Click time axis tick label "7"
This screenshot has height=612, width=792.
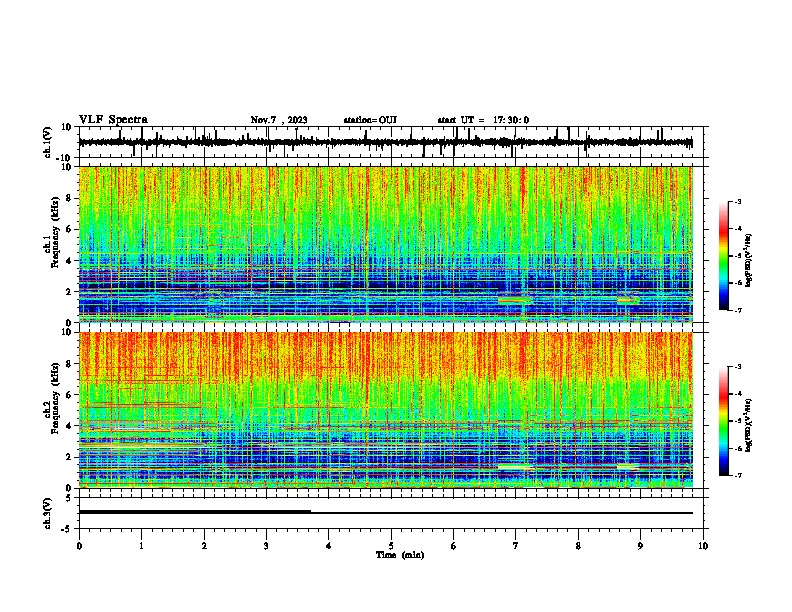[x=516, y=546]
